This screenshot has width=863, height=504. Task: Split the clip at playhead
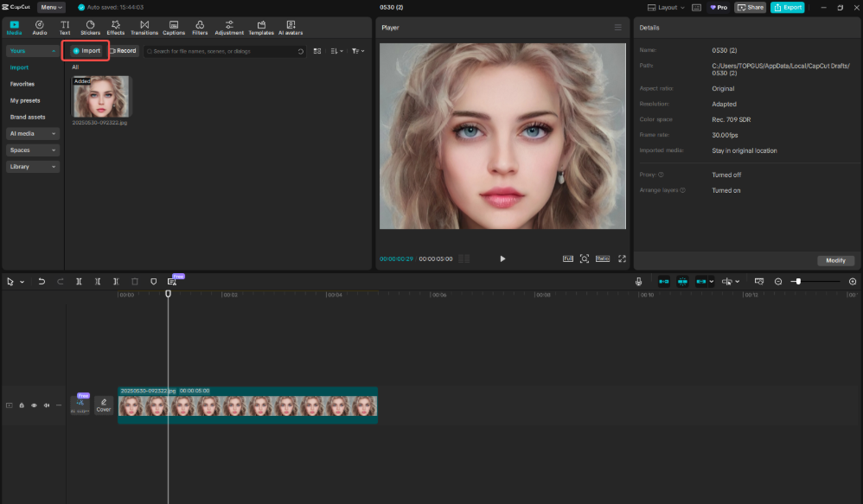tap(79, 282)
